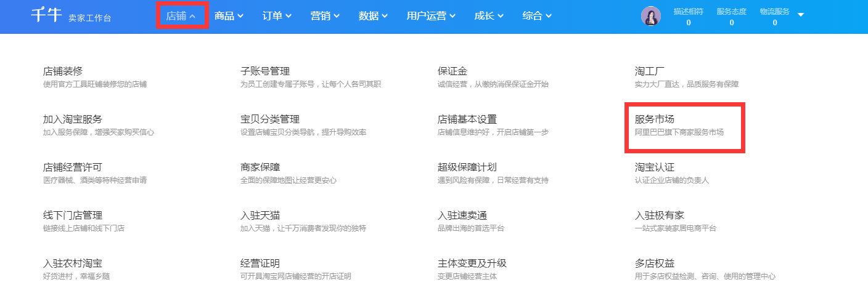Image resolution: width=868 pixels, height=306 pixels.
Task: Open the 保证金 page
Action: [x=452, y=71]
